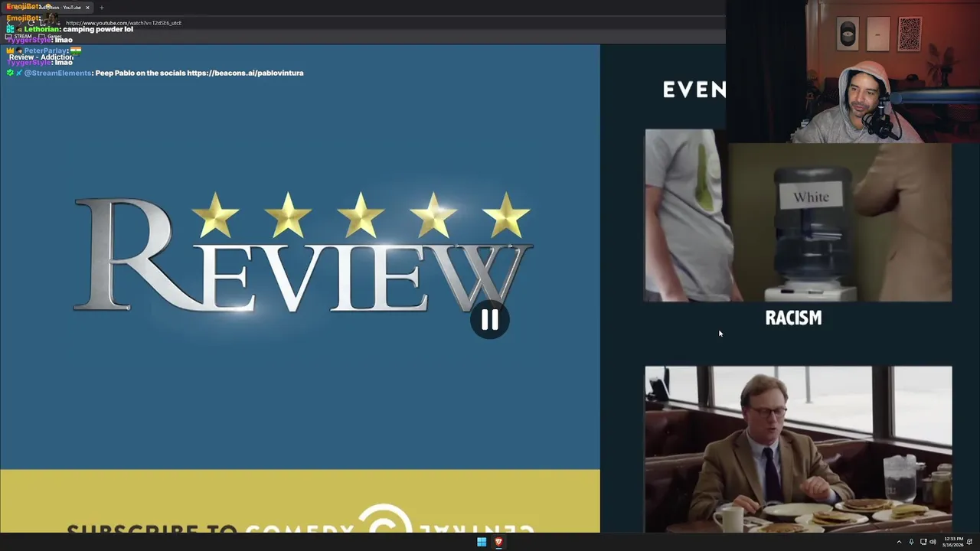This screenshot has height=551, width=980.
Task: Open the network tray icon
Action: pos(923,542)
